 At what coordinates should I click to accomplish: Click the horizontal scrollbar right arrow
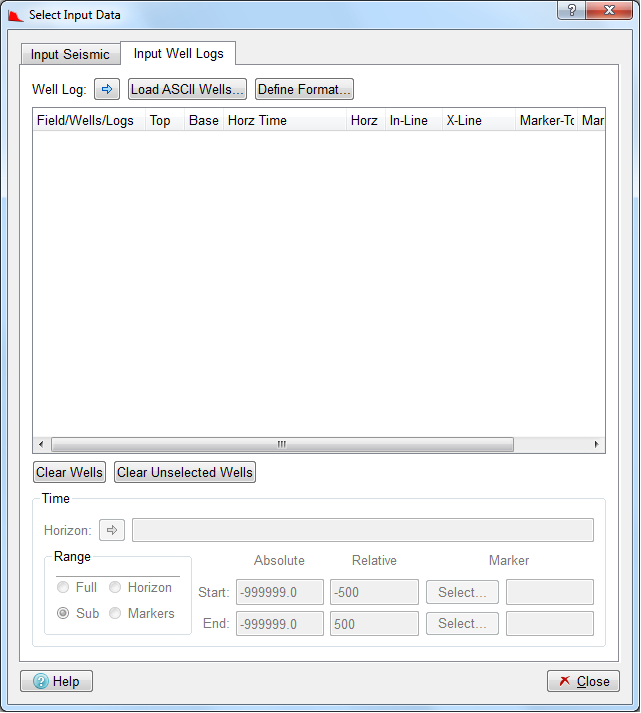point(596,444)
